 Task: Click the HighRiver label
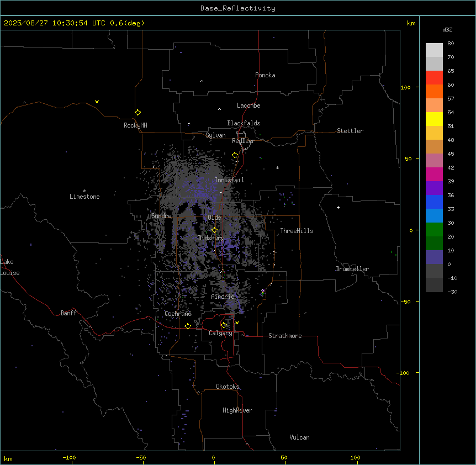click(x=237, y=410)
